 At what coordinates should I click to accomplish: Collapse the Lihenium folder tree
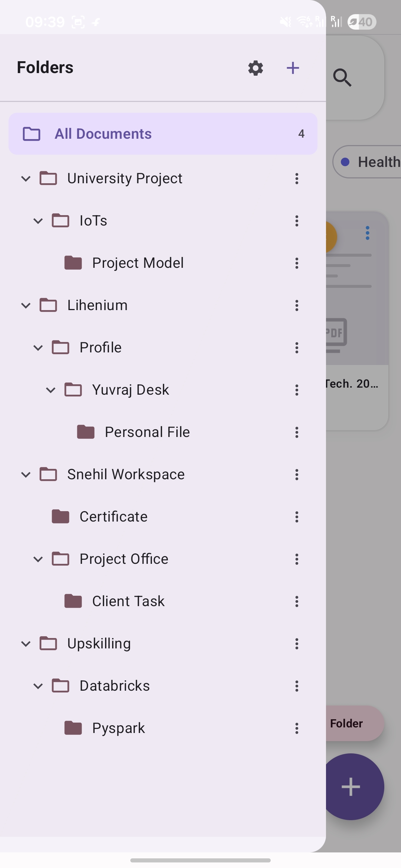pos(26,305)
